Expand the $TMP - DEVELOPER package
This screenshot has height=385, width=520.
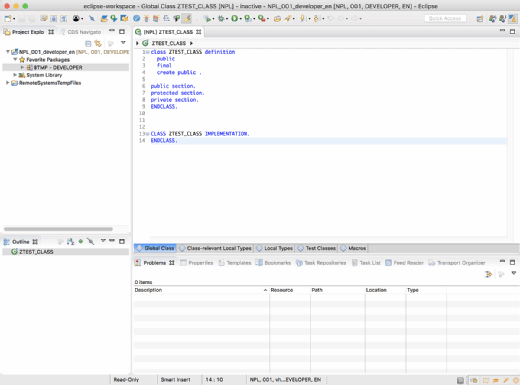pos(22,67)
